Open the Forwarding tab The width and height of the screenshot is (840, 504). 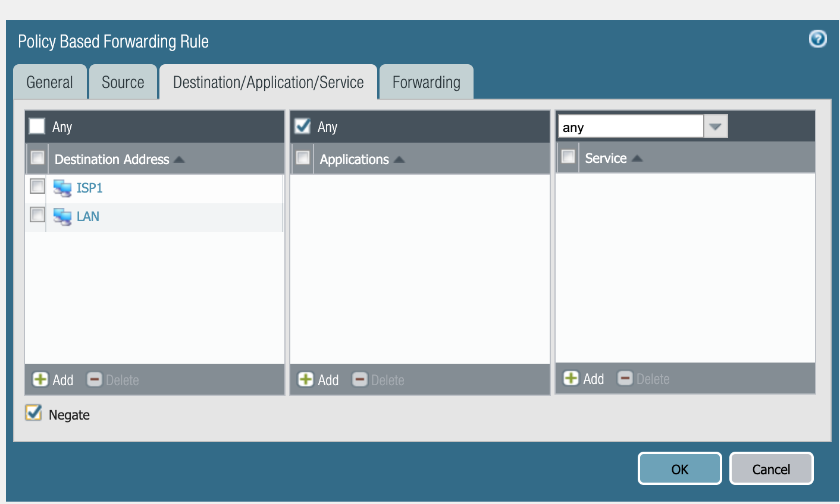click(x=427, y=82)
